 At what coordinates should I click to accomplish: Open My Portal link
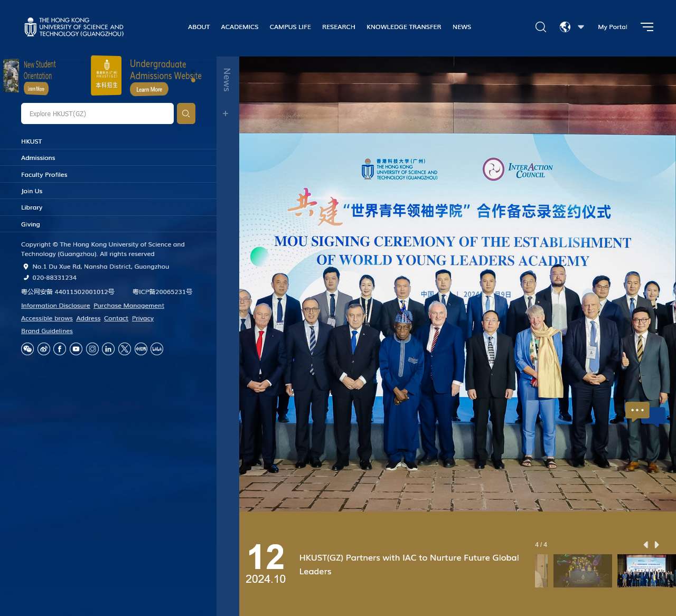coord(613,27)
